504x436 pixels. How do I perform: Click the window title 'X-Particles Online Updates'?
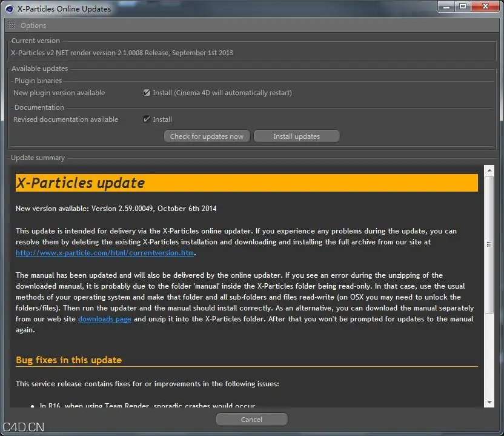(64, 8)
